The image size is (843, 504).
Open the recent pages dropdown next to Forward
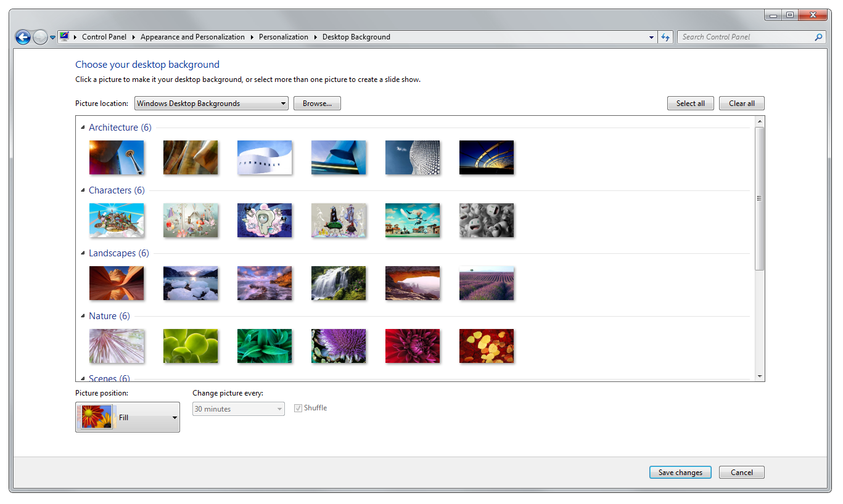click(52, 37)
